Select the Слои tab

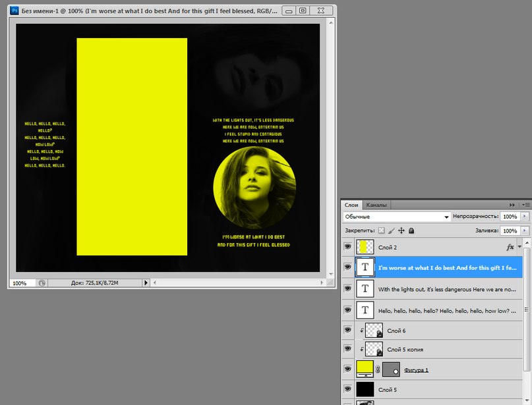(351, 205)
